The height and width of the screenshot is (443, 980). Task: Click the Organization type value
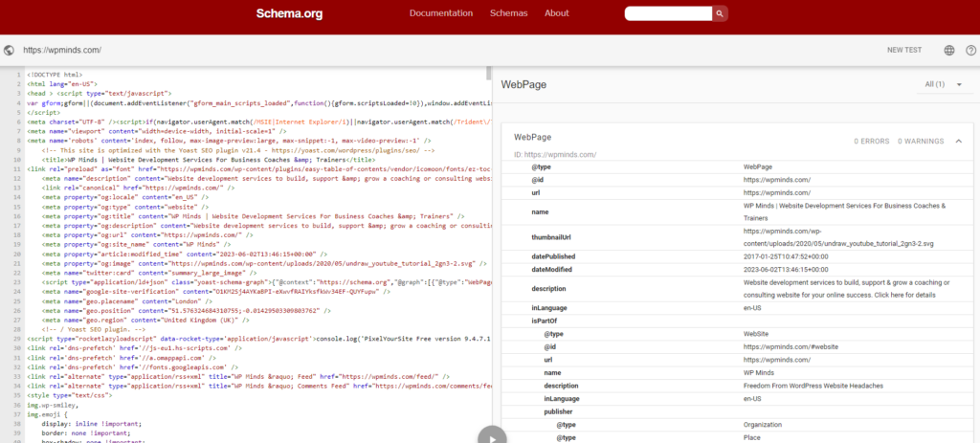763,425
